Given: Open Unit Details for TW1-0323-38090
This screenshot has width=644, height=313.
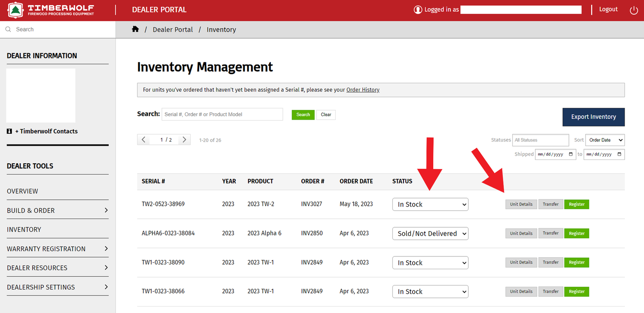Looking at the screenshot, I should 521,262.
